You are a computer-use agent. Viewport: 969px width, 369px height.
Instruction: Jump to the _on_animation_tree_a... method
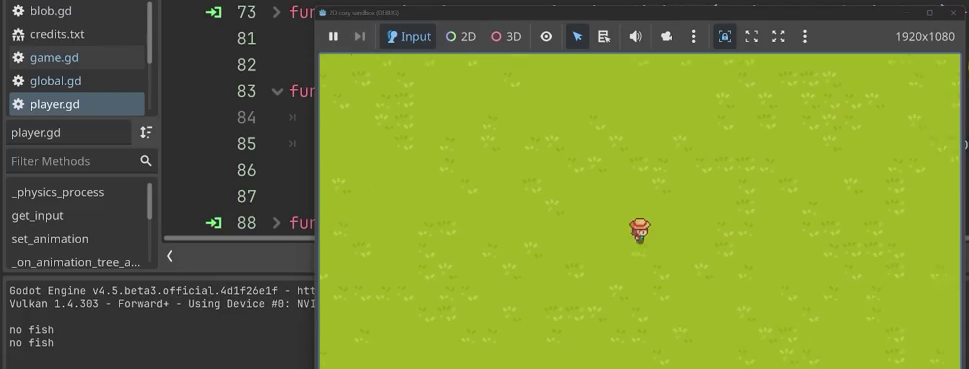pyautogui.click(x=77, y=262)
